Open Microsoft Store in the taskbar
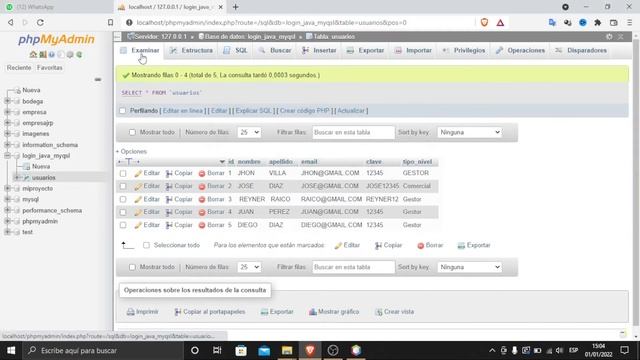Viewport: 640px width, 360px height. 241,351
